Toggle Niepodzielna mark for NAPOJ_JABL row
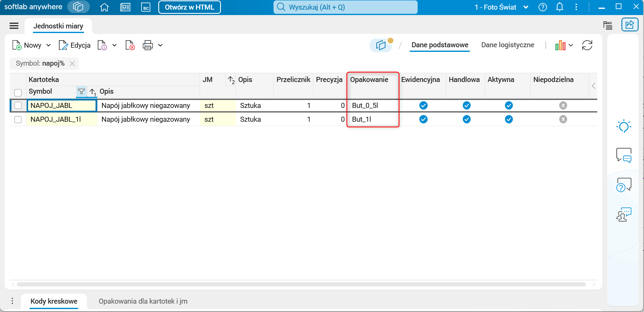Image resolution: width=644 pixels, height=312 pixels. point(563,105)
